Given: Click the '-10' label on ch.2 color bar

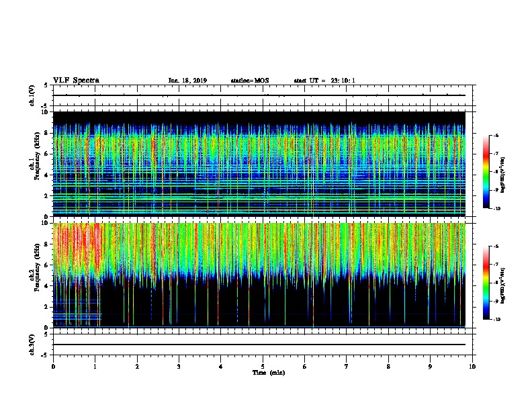Looking at the screenshot, I should 496,320.
